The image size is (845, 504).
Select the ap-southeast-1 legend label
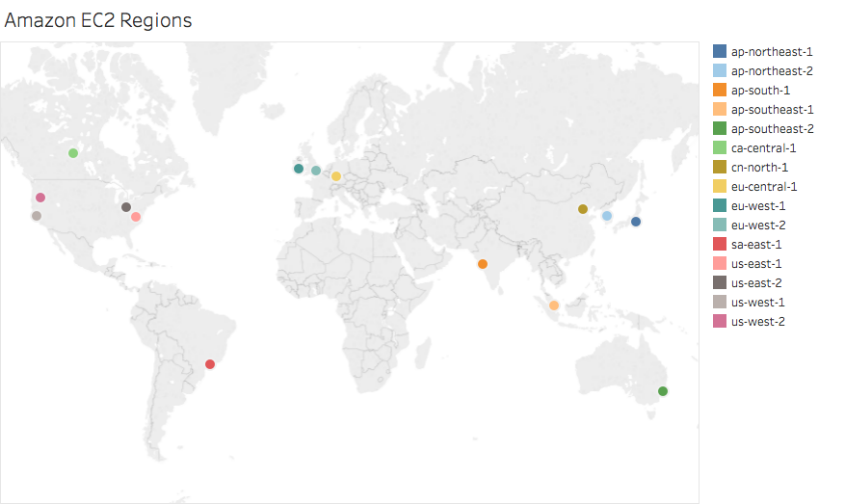tap(772, 110)
